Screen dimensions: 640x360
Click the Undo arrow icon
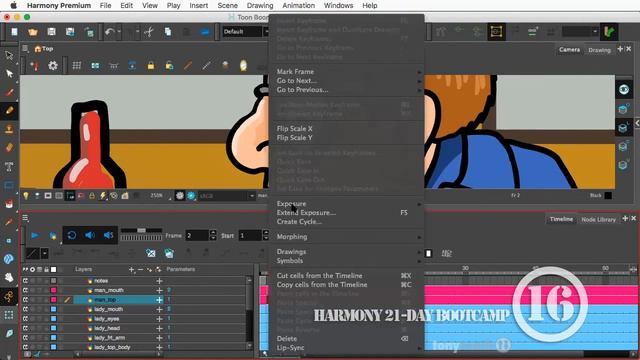click(x=109, y=32)
